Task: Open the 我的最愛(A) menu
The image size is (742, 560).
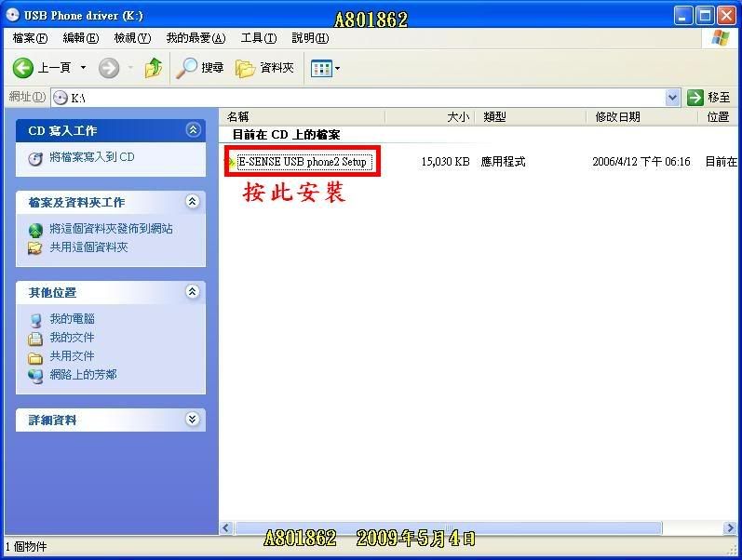Action: pyautogui.click(x=196, y=38)
